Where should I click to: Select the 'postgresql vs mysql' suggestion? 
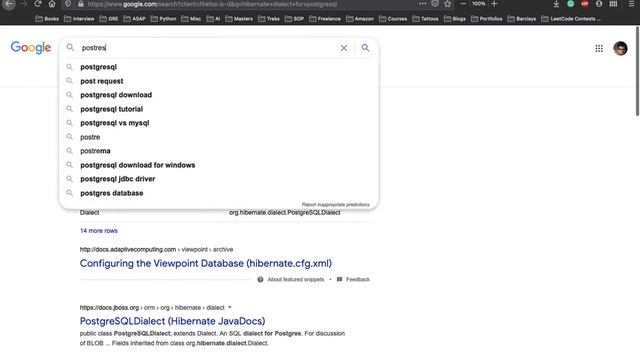pyautogui.click(x=219, y=123)
